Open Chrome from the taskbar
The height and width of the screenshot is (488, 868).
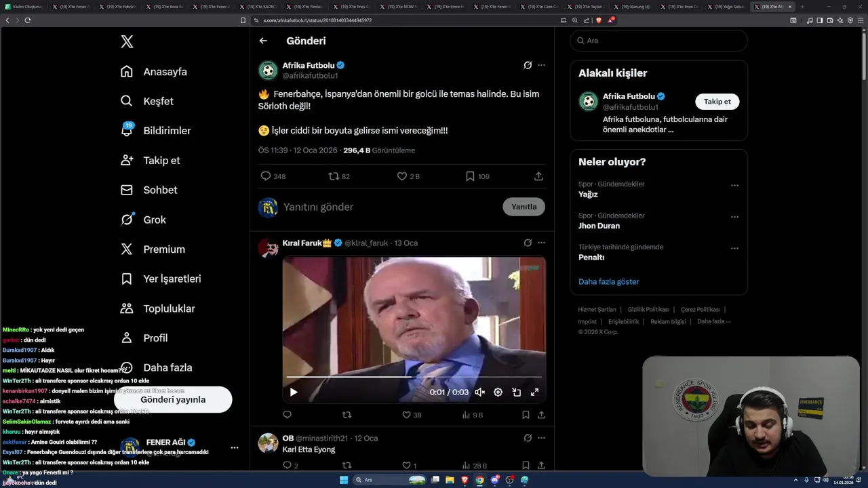[x=479, y=480]
